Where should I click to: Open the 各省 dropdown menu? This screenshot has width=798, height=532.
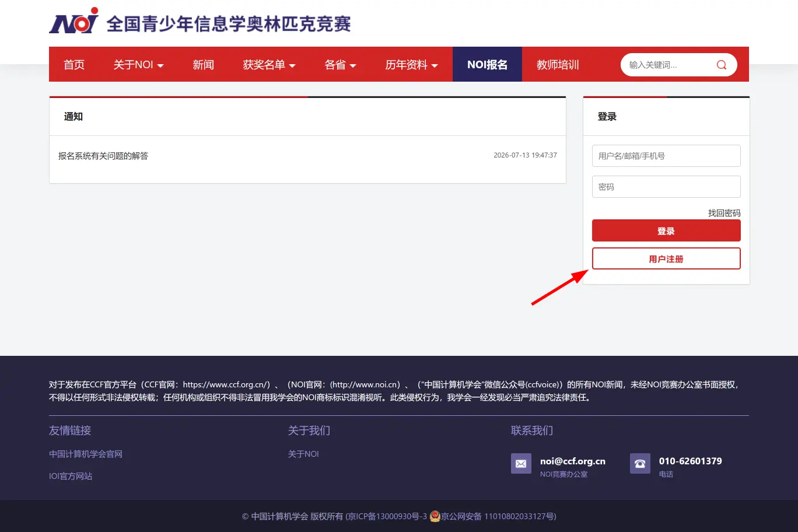pos(340,65)
